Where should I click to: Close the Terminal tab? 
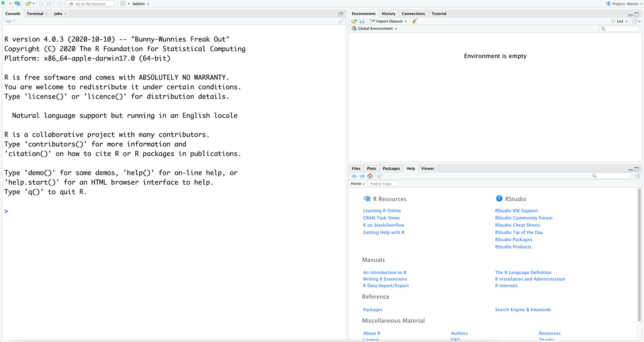(46, 14)
